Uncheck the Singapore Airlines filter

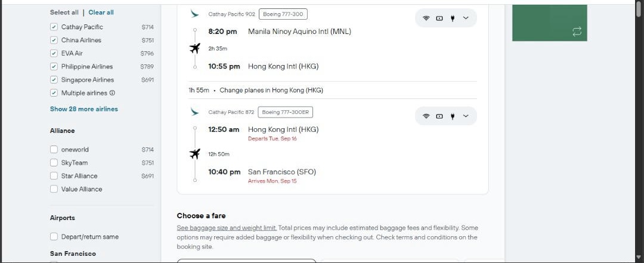pyautogui.click(x=54, y=80)
